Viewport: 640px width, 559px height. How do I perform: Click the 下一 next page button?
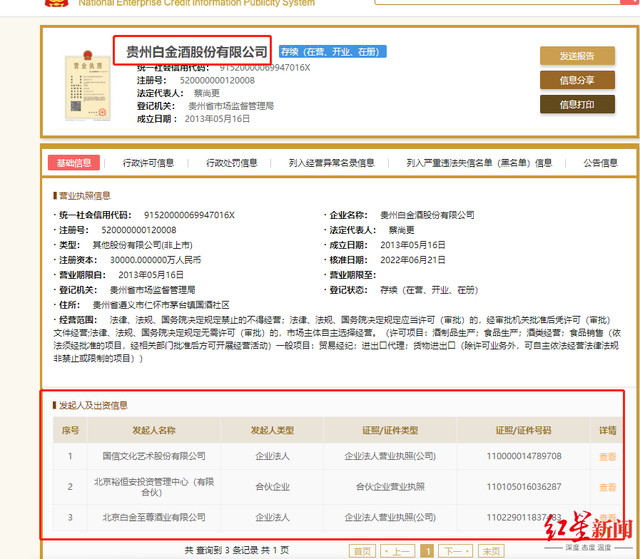[456, 551]
